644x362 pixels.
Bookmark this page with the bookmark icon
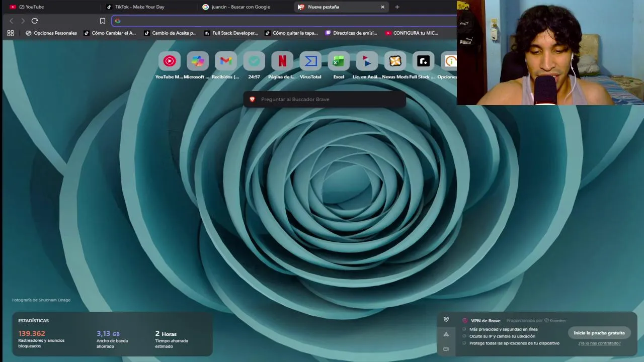click(x=103, y=21)
